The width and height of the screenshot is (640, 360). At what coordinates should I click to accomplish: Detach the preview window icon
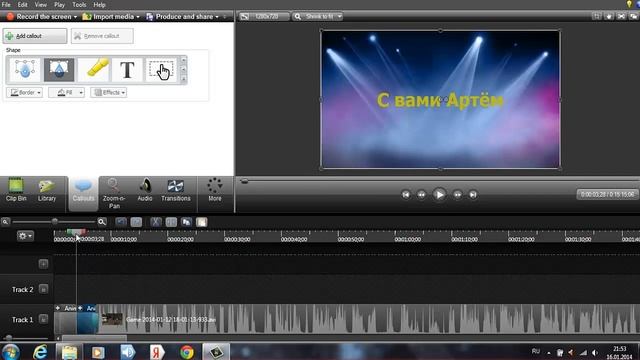(633, 16)
